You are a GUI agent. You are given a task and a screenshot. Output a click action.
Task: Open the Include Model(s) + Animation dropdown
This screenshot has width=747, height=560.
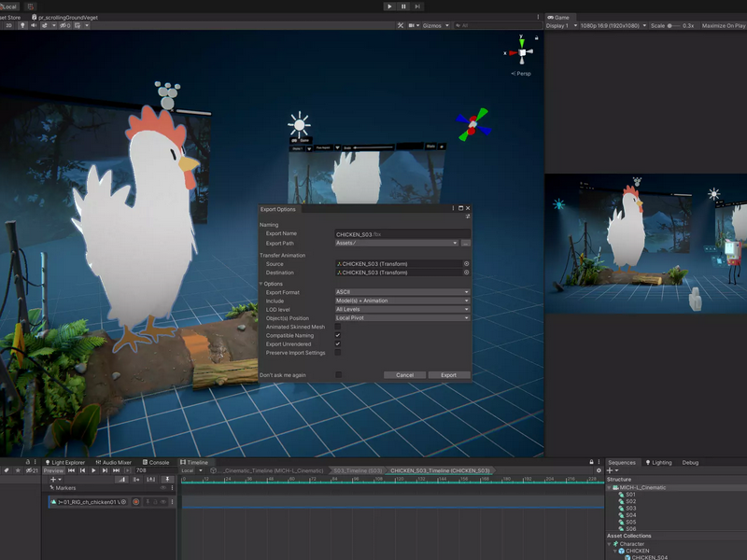[402, 301]
